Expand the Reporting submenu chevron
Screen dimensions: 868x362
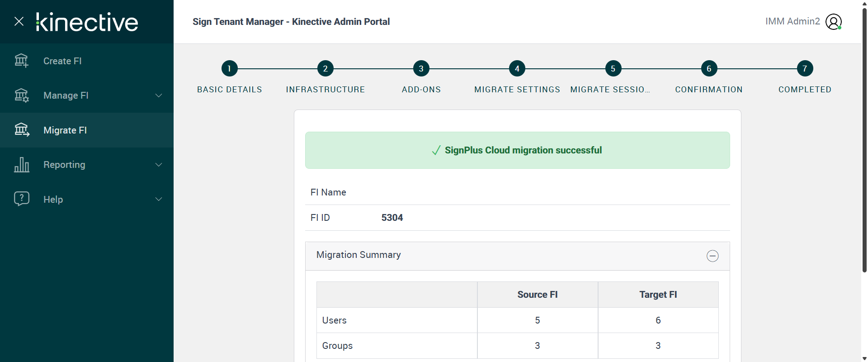coord(159,165)
